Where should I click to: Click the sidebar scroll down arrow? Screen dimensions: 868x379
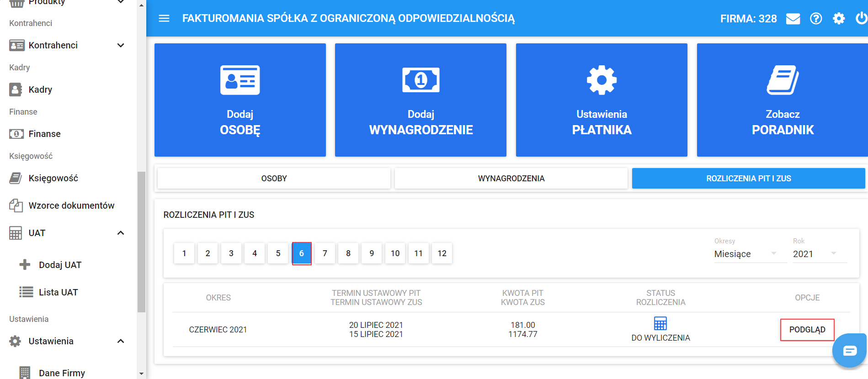coord(141,374)
